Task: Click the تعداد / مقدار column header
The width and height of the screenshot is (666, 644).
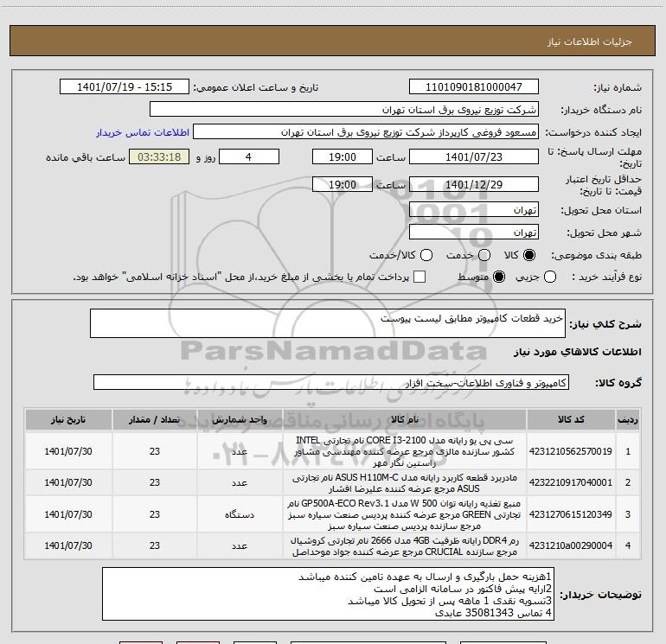Action: pos(155,419)
